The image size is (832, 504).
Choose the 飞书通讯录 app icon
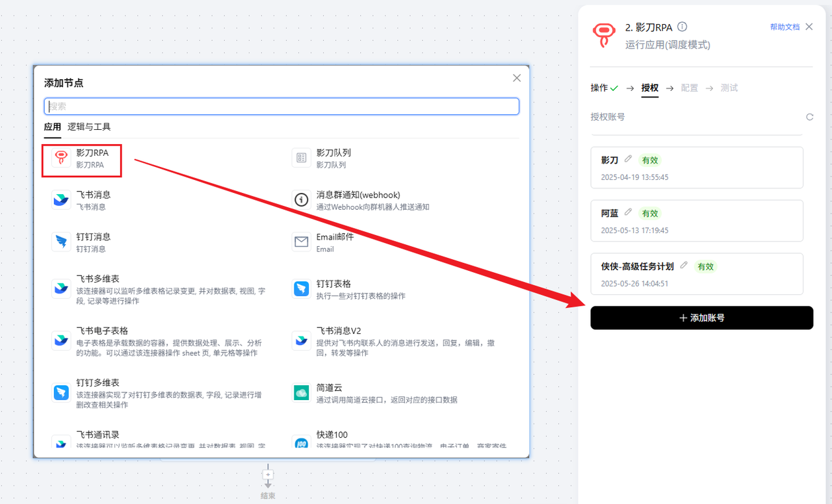click(x=62, y=442)
